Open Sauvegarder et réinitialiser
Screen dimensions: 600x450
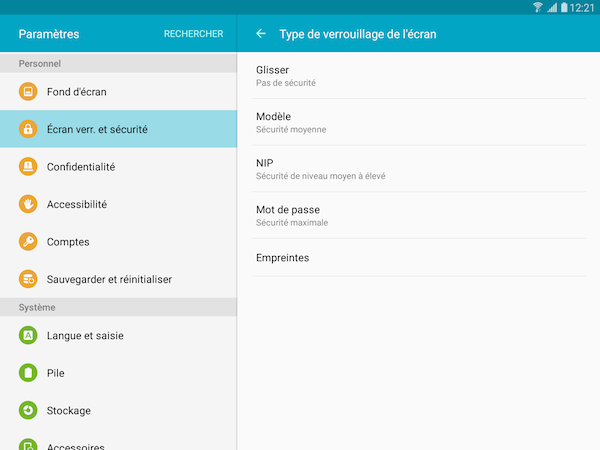click(118, 279)
